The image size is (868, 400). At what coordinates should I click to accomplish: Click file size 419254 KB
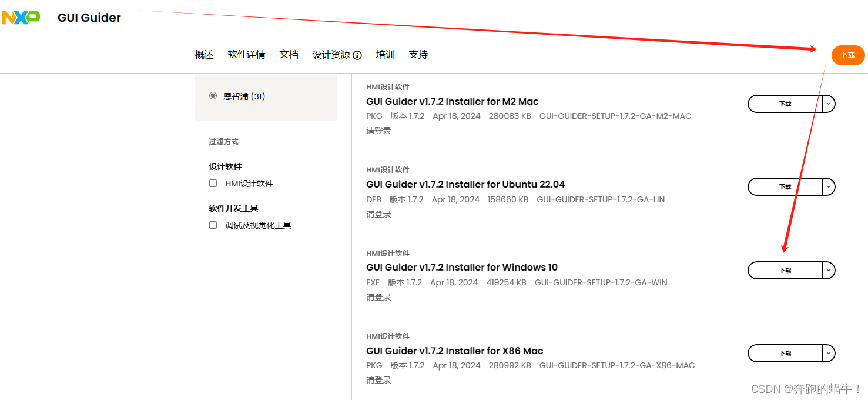click(x=507, y=282)
